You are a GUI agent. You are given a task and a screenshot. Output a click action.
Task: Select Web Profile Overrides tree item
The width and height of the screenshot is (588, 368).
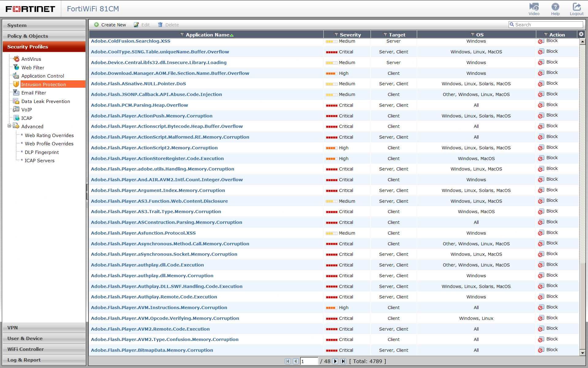pos(49,144)
